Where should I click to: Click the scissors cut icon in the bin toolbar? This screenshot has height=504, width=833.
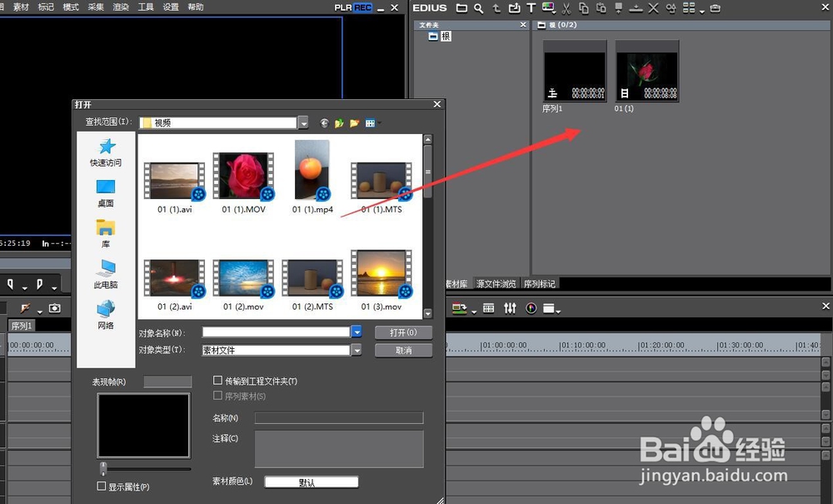[x=566, y=8]
